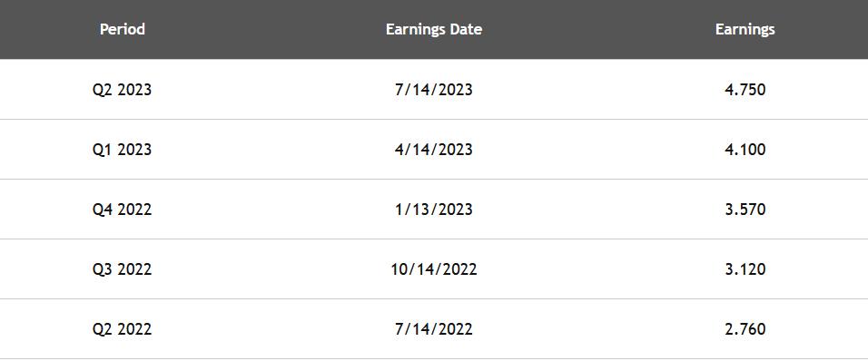Select the Q2 2023 period cell
868x361 pixels.
pyautogui.click(x=122, y=90)
